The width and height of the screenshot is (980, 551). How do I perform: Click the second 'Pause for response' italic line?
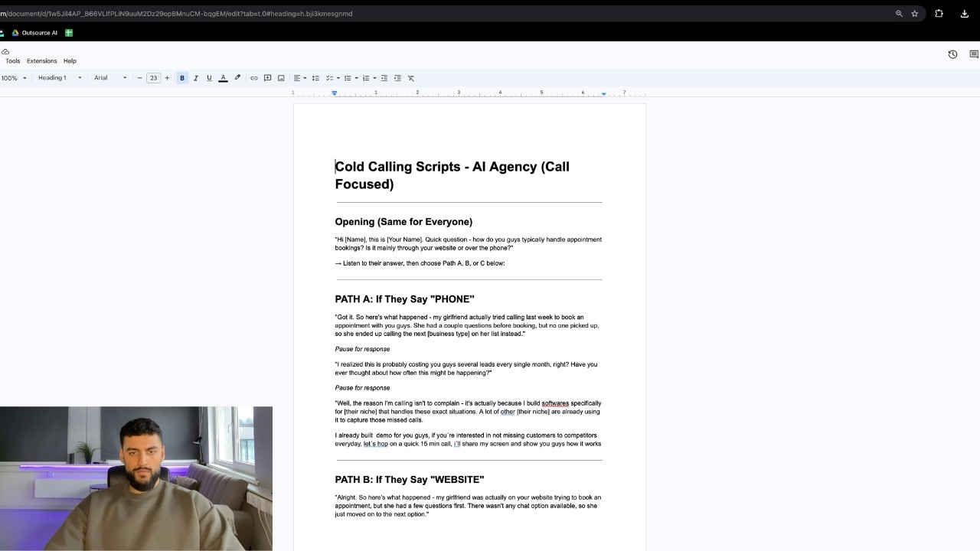point(362,388)
